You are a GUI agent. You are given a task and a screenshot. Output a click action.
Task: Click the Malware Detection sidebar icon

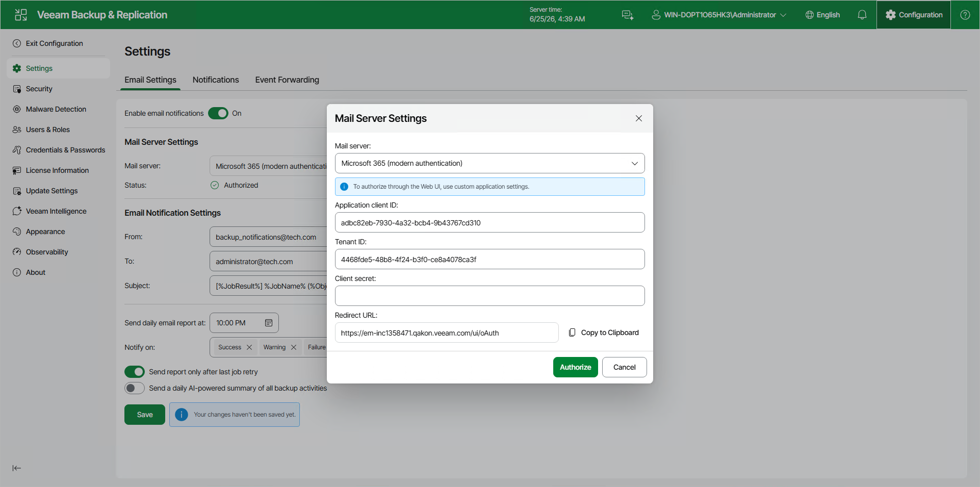pos(17,109)
